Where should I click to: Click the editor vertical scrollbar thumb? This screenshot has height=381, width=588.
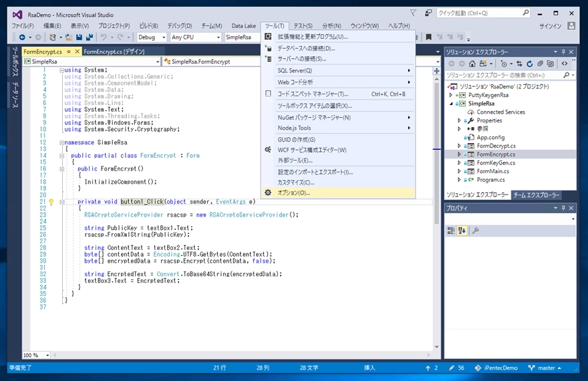(x=436, y=154)
